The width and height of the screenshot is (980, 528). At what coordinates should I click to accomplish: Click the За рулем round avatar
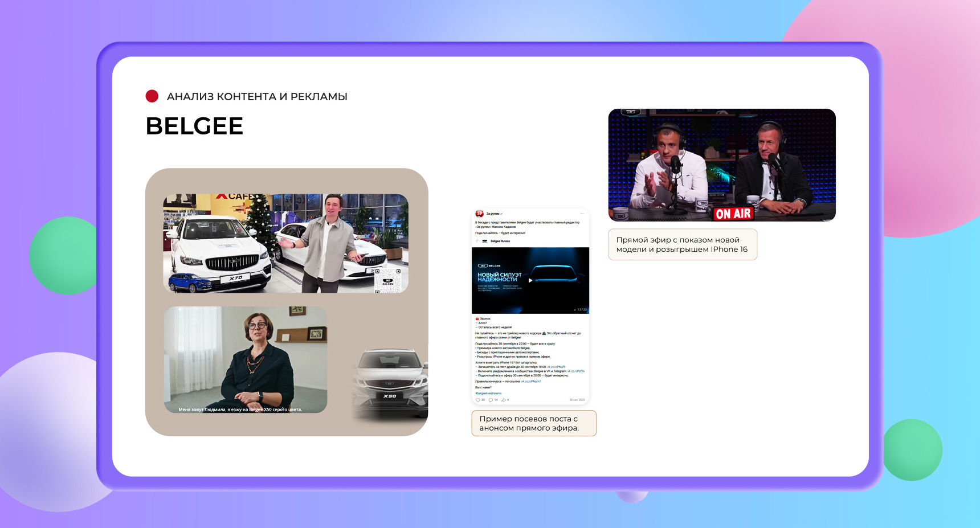[479, 214]
